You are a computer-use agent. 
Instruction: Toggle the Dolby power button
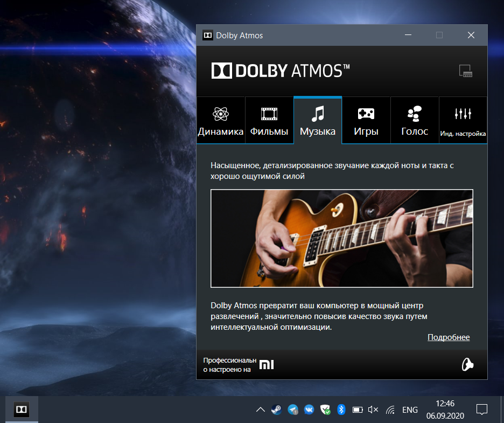click(x=467, y=365)
